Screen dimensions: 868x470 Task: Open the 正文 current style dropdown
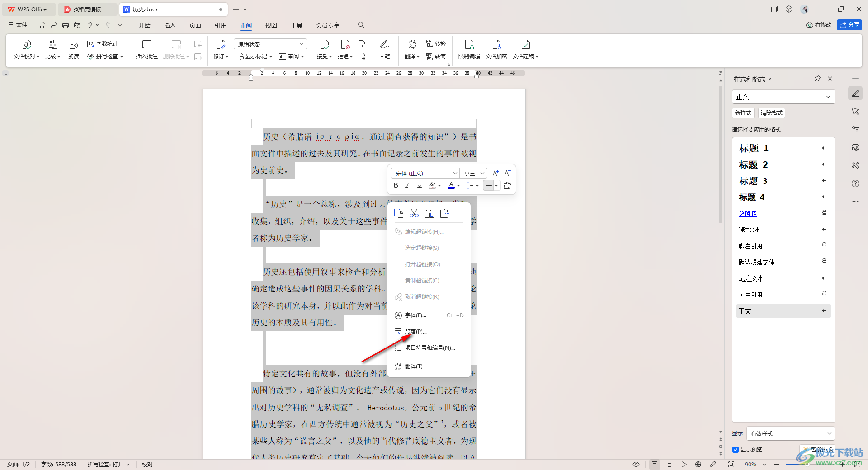pyautogui.click(x=783, y=97)
